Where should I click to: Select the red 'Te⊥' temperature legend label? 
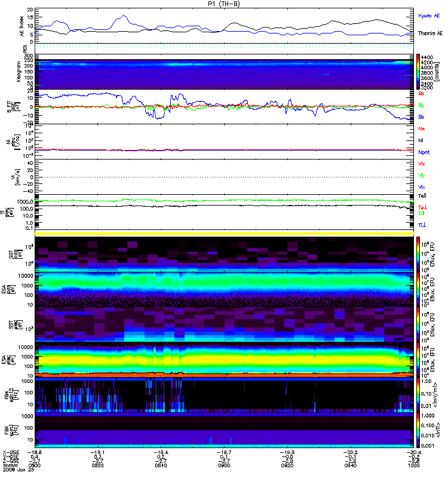422,207
